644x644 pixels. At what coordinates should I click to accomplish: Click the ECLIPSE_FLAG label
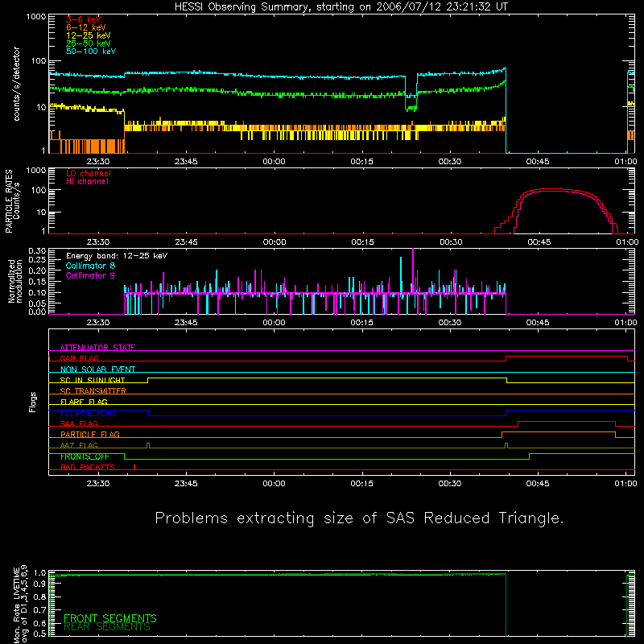[x=88, y=413]
